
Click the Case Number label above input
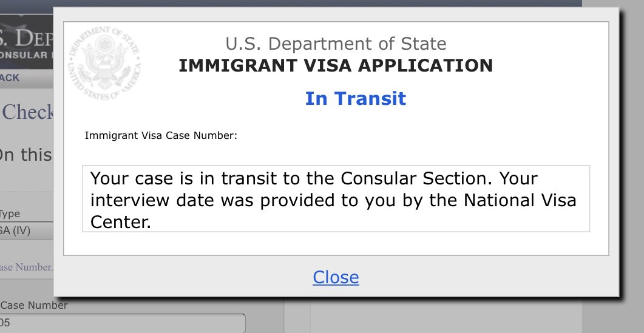[x=34, y=305]
